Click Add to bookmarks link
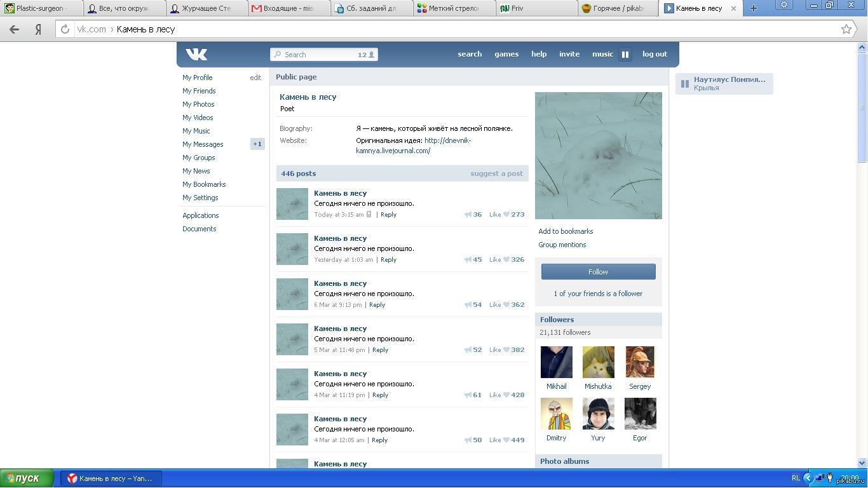 (x=566, y=231)
